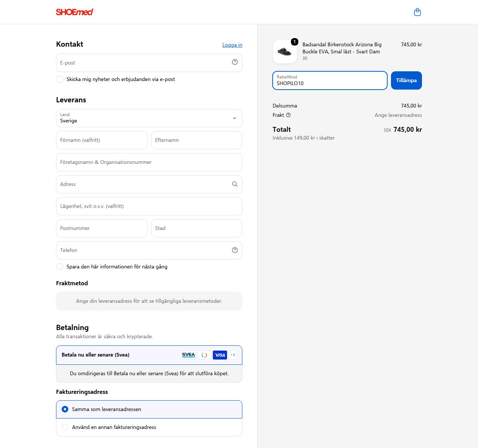Select 'Samma som leveransadressen' radio option

[x=65, y=409]
